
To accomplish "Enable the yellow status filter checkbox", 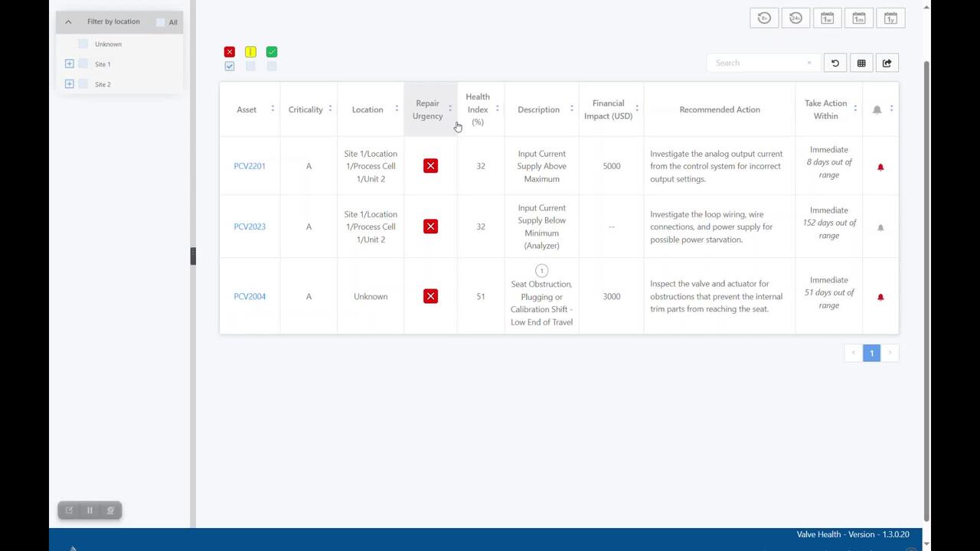I will (250, 66).
